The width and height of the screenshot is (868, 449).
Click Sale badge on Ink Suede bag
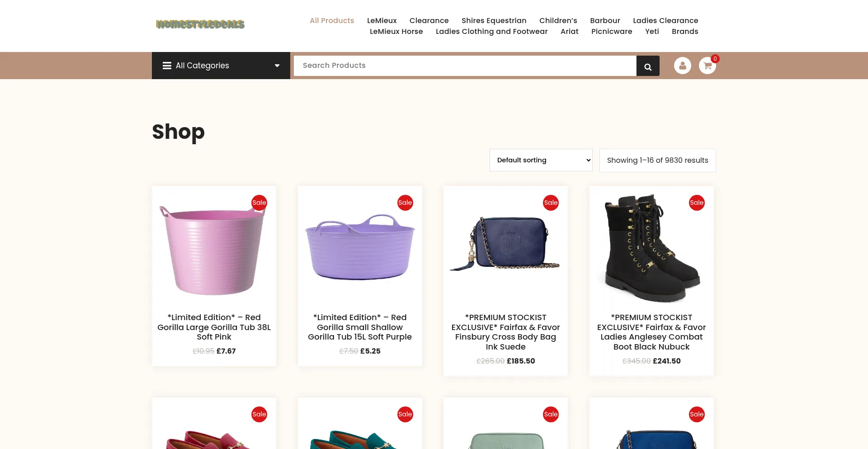tap(551, 203)
